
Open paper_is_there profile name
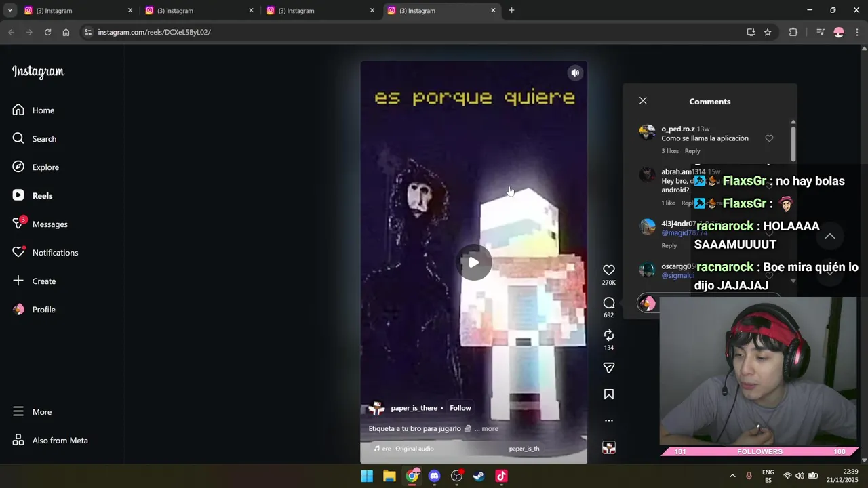pyautogui.click(x=414, y=408)
